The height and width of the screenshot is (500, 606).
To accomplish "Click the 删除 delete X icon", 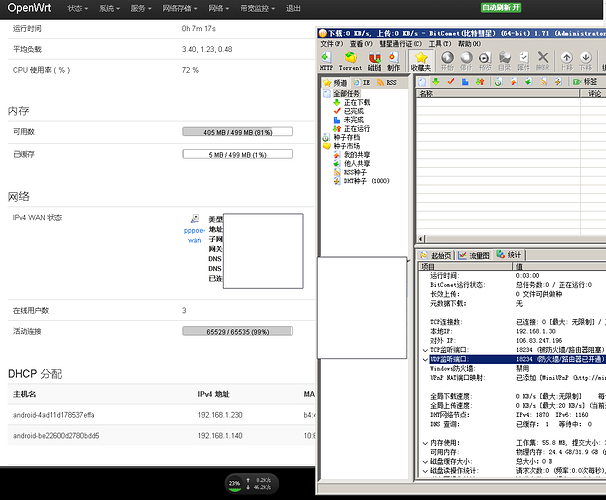I will [543, 61].
